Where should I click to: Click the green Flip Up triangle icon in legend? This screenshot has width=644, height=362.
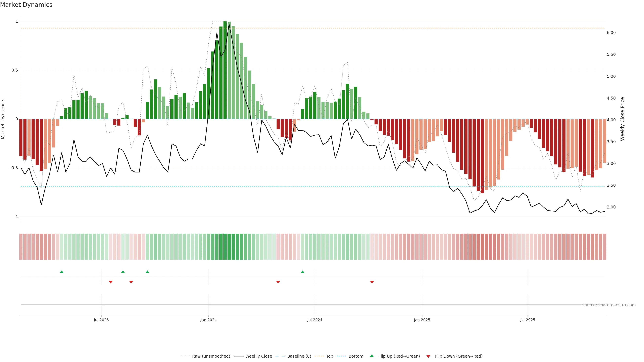click(372, 356)
